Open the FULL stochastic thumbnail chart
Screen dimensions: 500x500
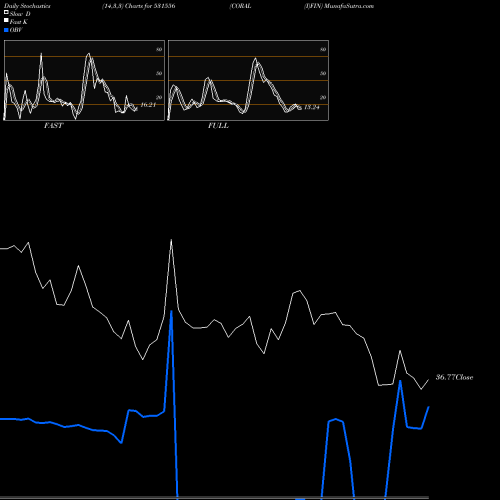[x=248, y=80]
